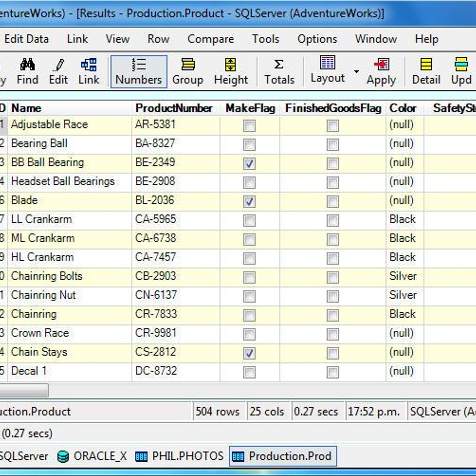Select the 'Chainring Nut' name cell
476x476 pixels.
point(70,296)
